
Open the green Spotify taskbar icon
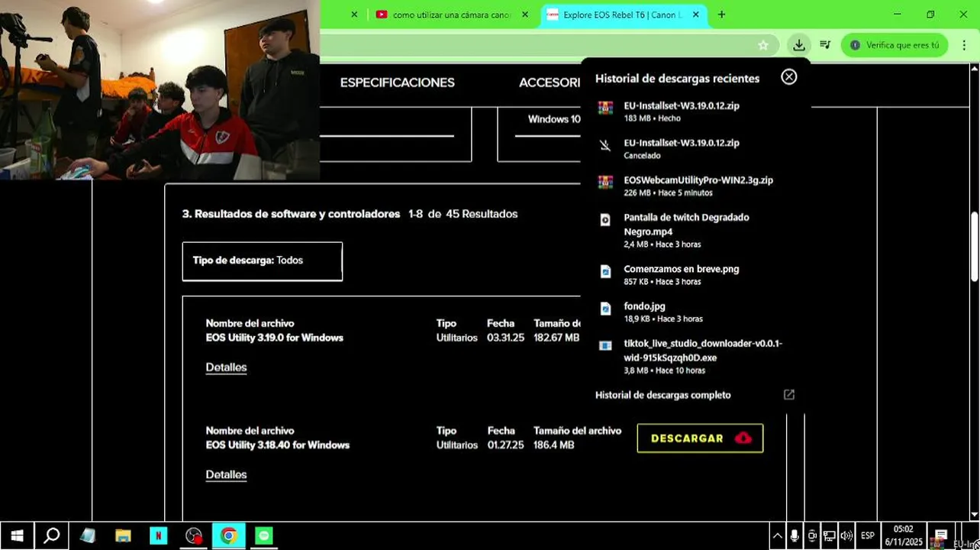click(x=263, y=536)
